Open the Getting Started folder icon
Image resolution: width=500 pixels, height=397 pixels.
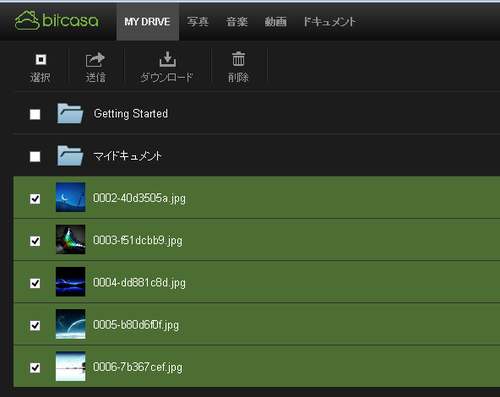coord(70,113)
